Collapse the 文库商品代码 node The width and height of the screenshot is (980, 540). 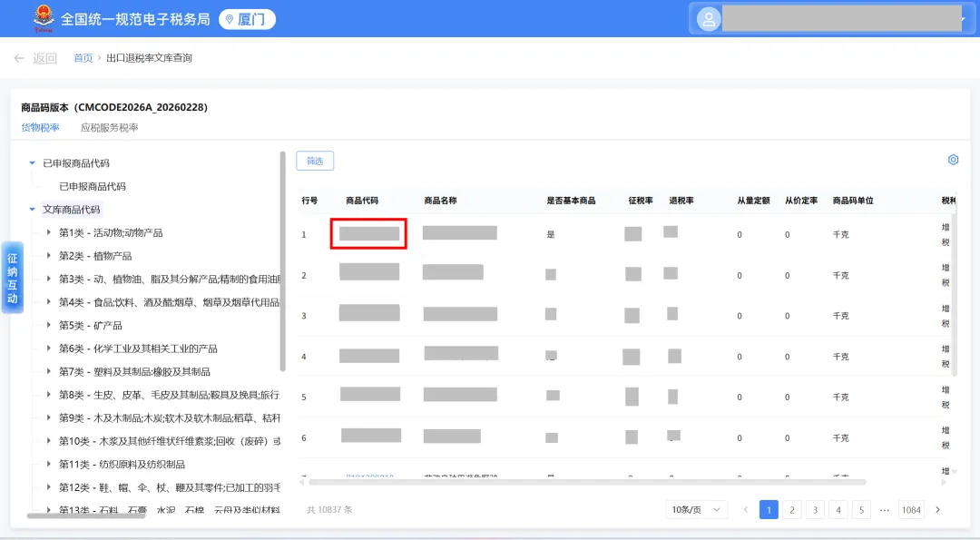point(32,210)
